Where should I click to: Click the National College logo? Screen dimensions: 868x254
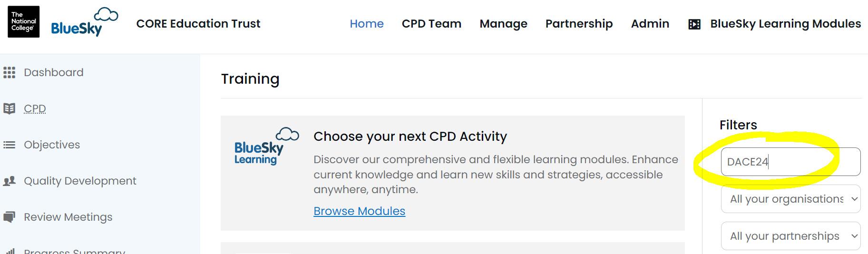click(23, 22)
